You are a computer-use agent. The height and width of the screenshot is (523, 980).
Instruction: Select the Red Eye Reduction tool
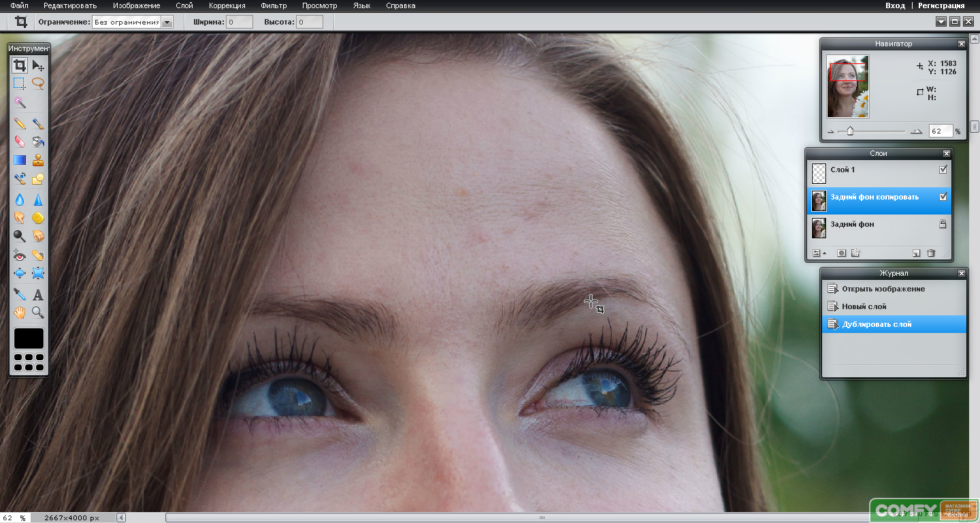point(20,256)
